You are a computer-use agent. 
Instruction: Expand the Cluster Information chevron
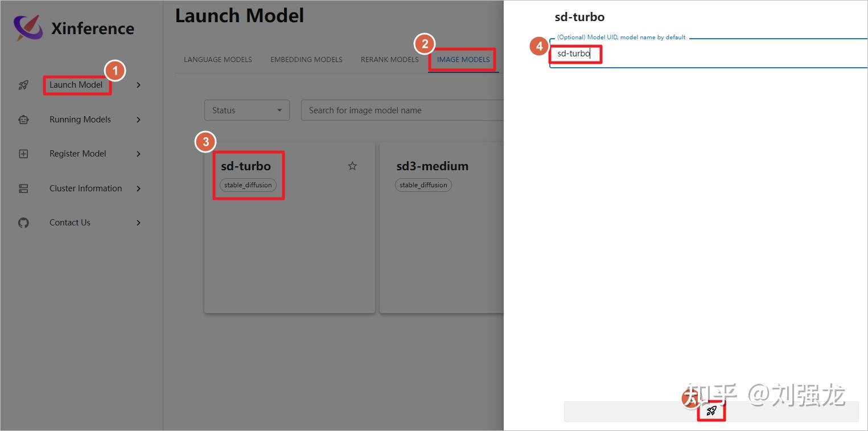click(x=138, y=188)
